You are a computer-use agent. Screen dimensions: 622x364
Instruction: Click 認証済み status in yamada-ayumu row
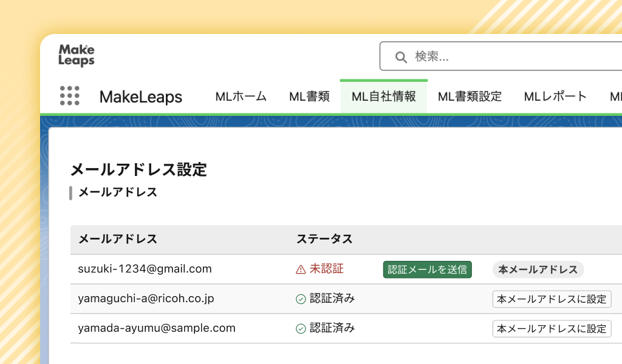(x=332, y=328)
